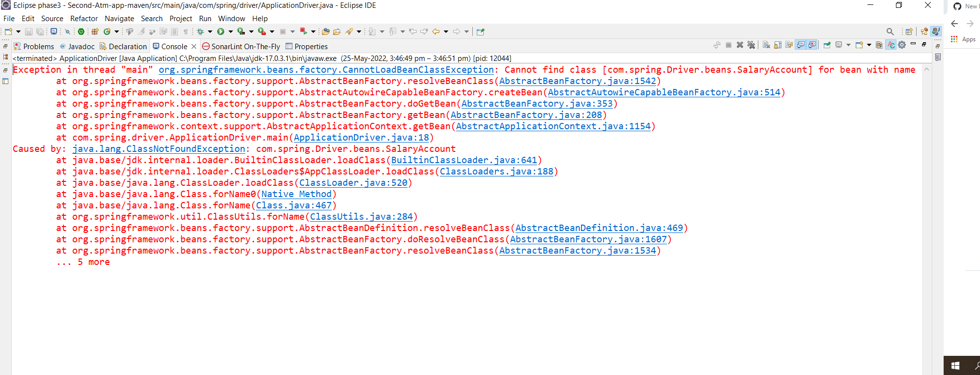Open the BuiltinClassLoader.java:641 link

(x=464, y=160)
